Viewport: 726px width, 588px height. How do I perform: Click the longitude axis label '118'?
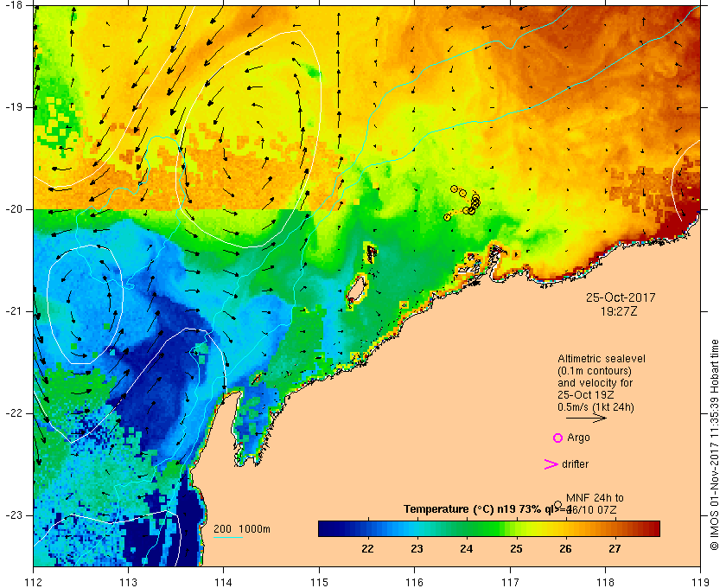click(605, 582)
